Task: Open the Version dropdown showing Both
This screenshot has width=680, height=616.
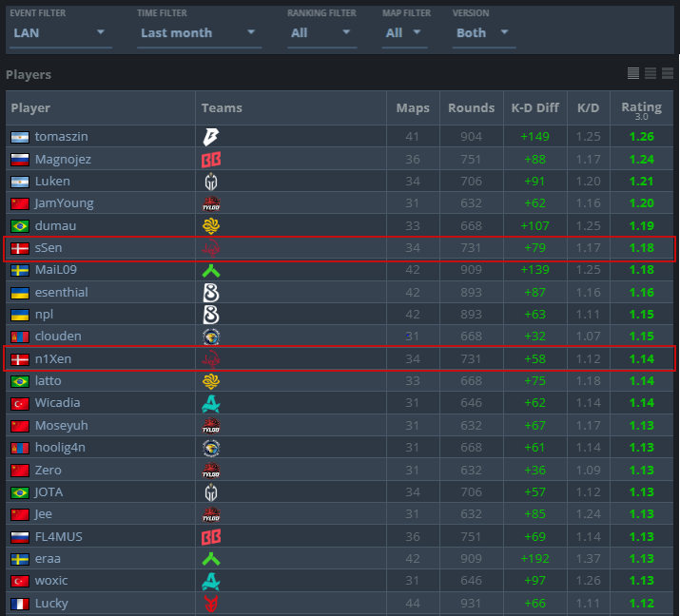Action: tap(483, 33)
